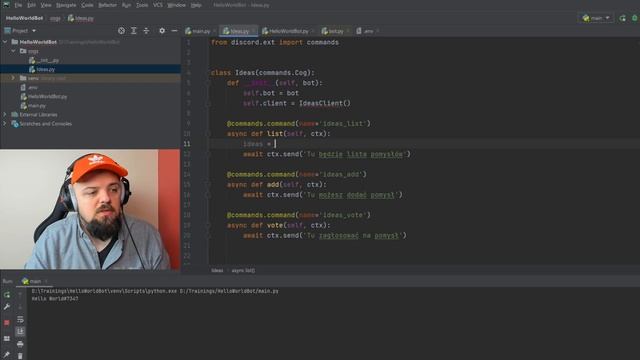Open run configuration wrench icon
Viewport: 640px width, 360px height.
[7, 307]
